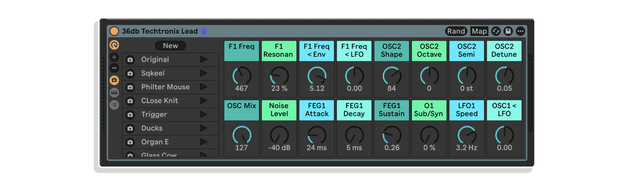Viewport: 644px width, 185px height.
Task: Overwrite the Trigger variation via camera icon
Action: point(130,115)
